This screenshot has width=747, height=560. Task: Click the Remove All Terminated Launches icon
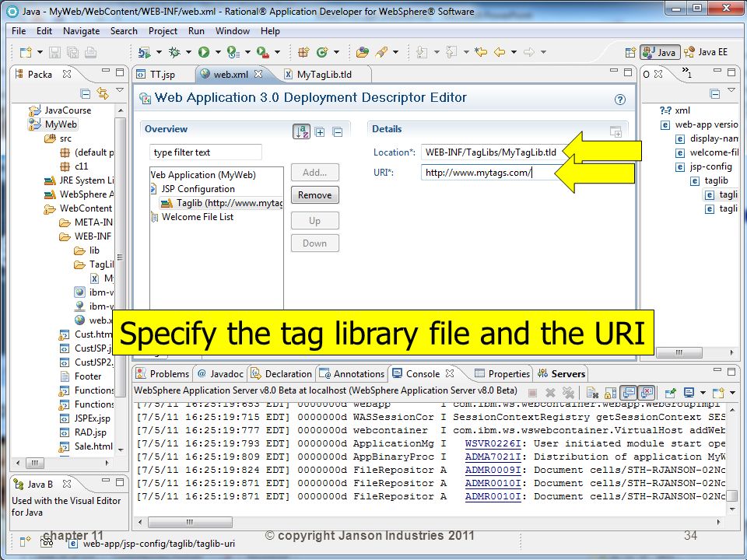pyautogui.click(x=568, y=393)
